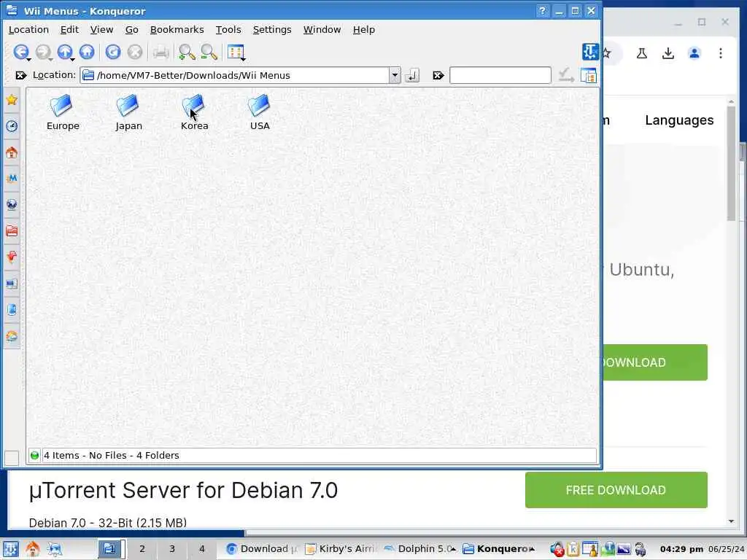Switch to virtual desktop 3
The image size is (747, 560).
point(172,549)
